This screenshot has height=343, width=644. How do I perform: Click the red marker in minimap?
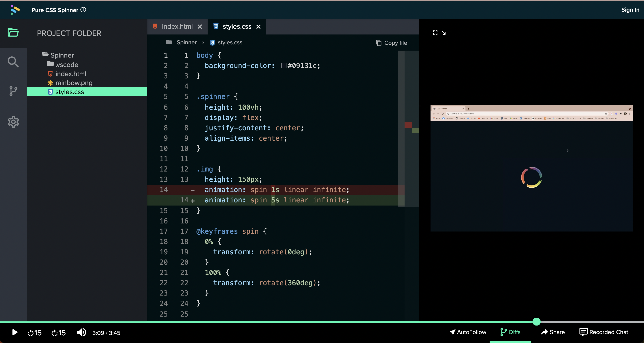[408, 124]
